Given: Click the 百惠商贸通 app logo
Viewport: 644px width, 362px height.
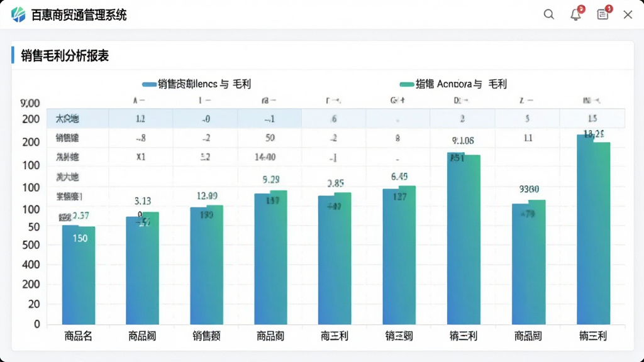Looking at the screenshot, I should [x=18, y=14].
